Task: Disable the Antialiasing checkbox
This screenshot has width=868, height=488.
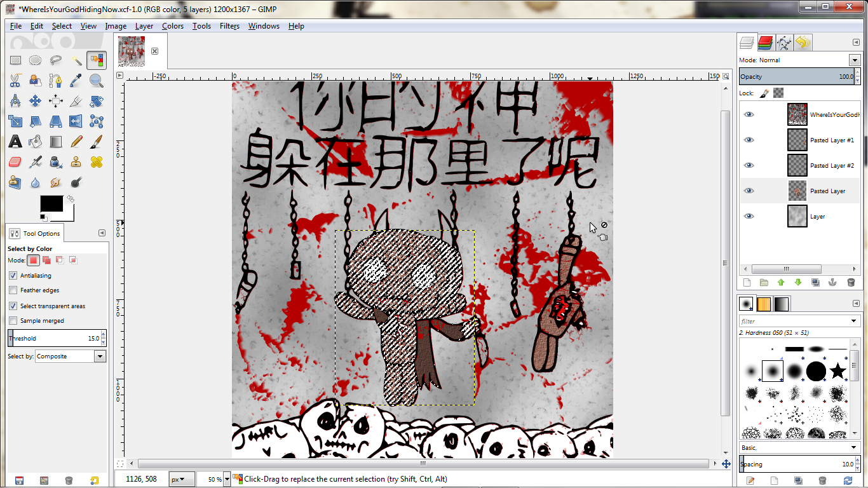Action: click(x=13, y=276)
